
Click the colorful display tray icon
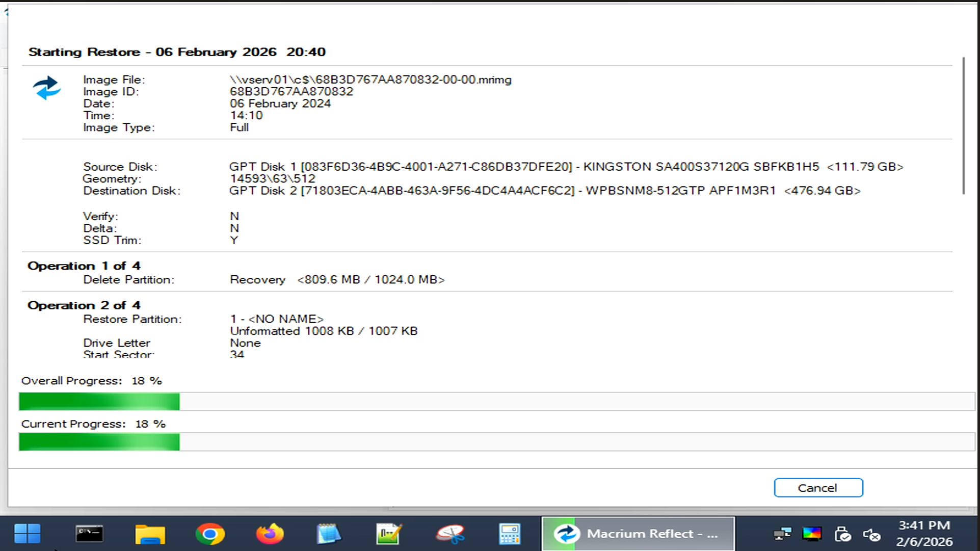812,534
